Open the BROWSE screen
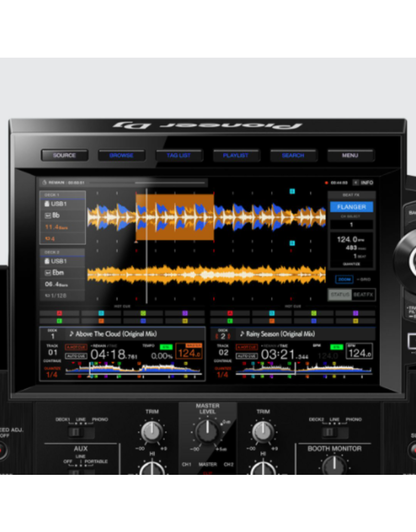 pos(121,155)
